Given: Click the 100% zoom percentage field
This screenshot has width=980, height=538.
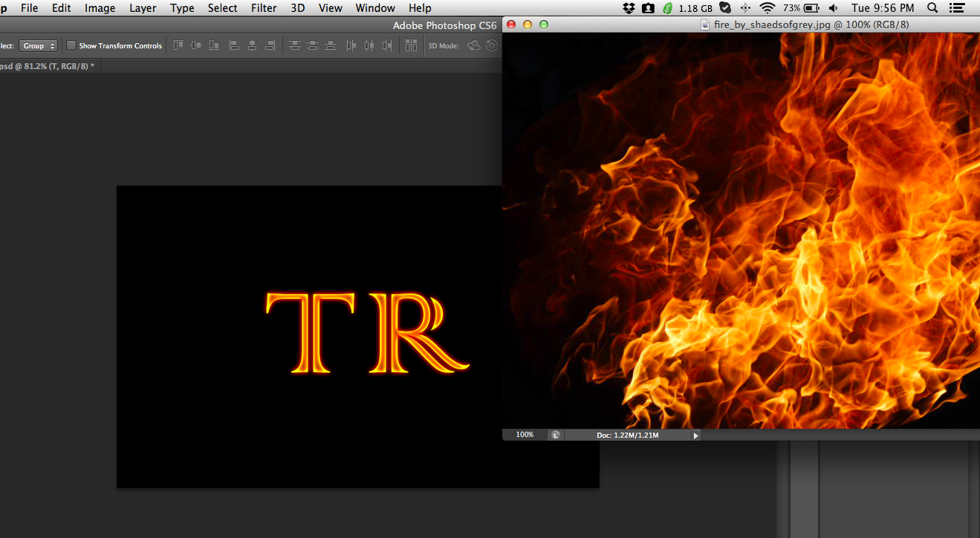Looking at the screenshot, I should [x=525, y=435].
